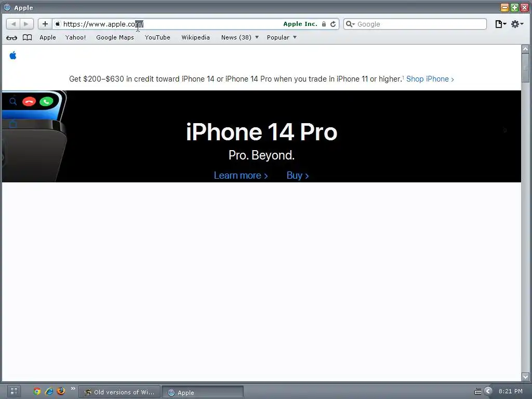Open the Apple bookmark
Viewport: 532px width, 399px height.
click(47, 37)
